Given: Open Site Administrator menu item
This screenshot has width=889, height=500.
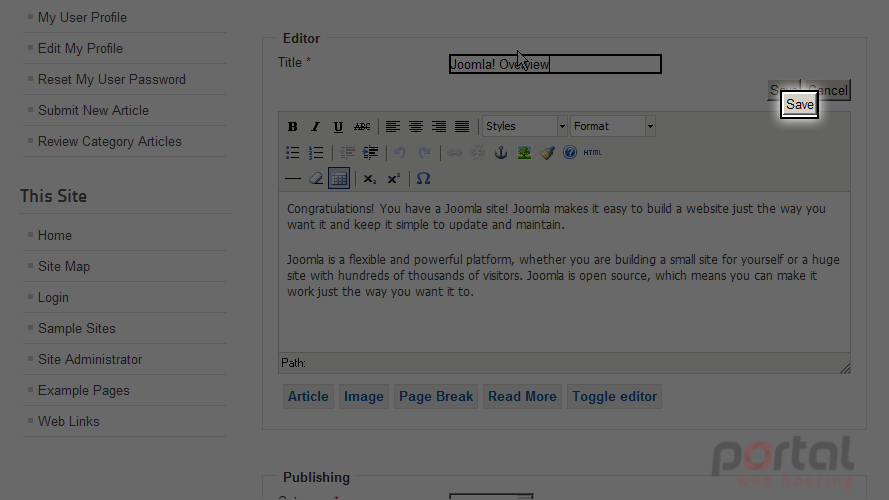Looking at the screenshot, I should pos(90,359).
